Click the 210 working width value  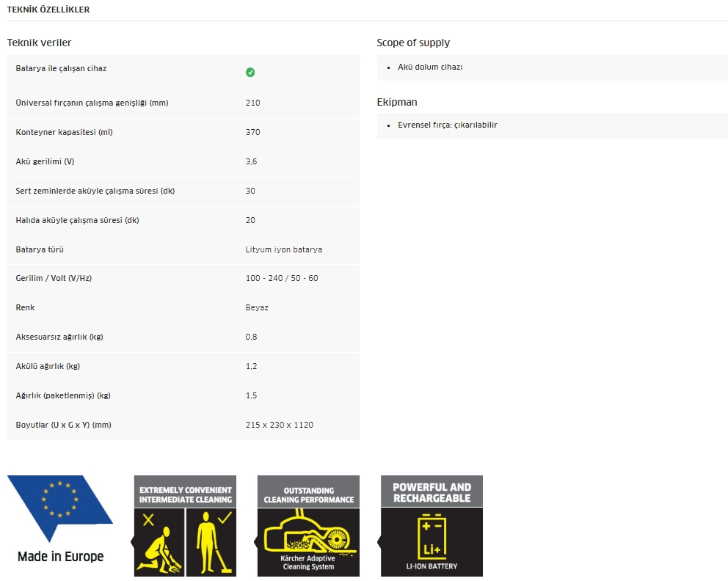252,103
